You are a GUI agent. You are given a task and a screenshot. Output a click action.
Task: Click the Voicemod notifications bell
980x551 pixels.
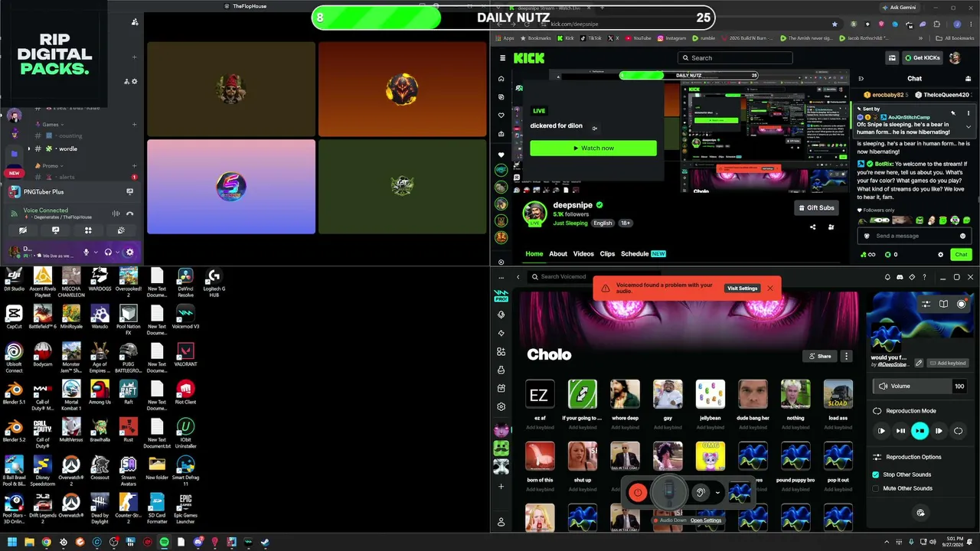[x=887, y=277]
